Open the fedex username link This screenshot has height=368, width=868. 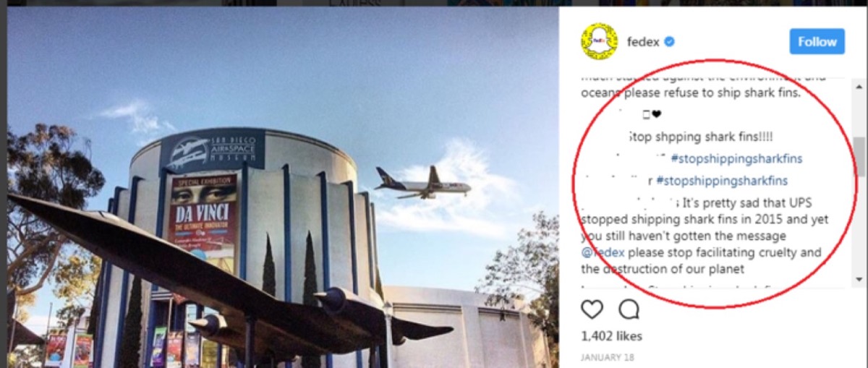coord(642,42)
